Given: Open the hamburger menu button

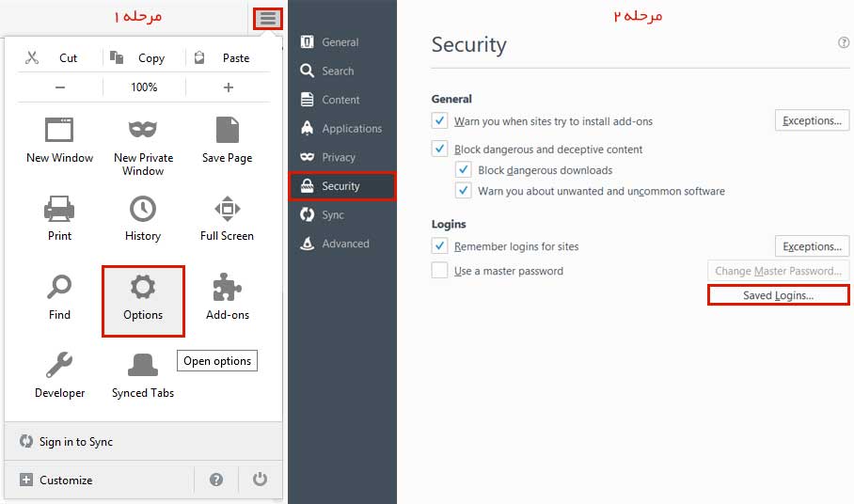Looking at the screenshot, I should click(x=267, y=19).
